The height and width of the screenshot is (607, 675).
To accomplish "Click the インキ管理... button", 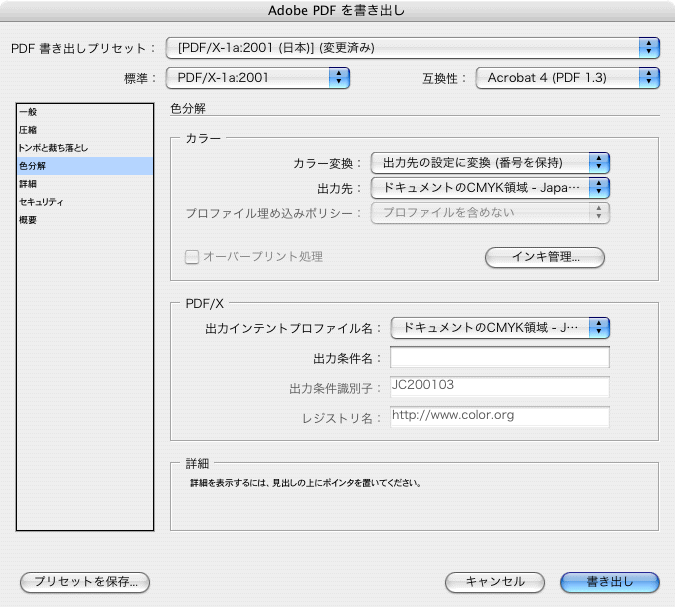I will click(545, 257).
